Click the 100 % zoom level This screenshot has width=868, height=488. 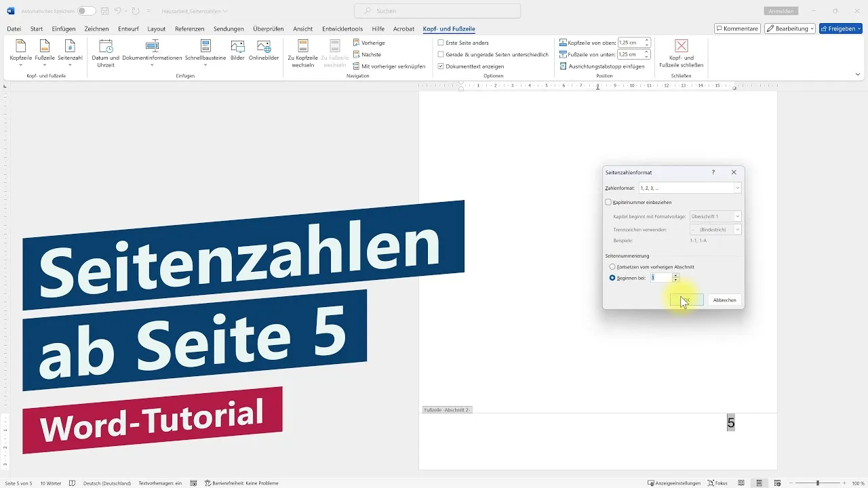[858, 483]
